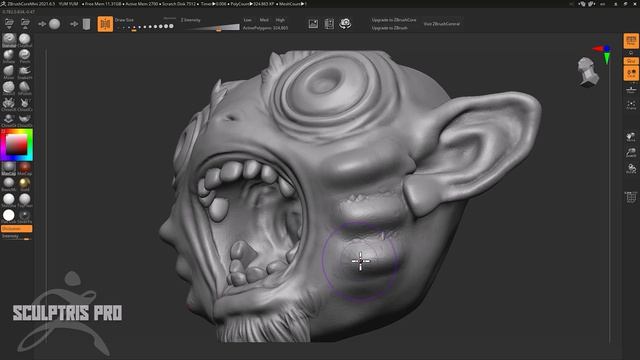Click the Move view navigation button
The image size is (640, 360).
pos(631,137)
